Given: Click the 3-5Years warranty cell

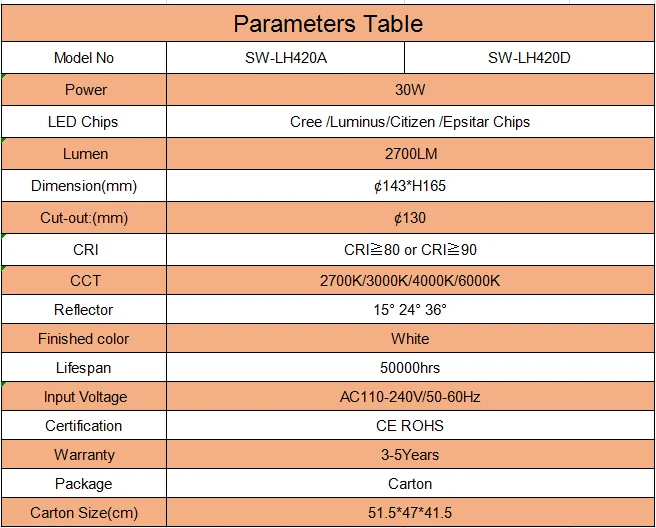Looking at the screenshot, I should point(410,455).
